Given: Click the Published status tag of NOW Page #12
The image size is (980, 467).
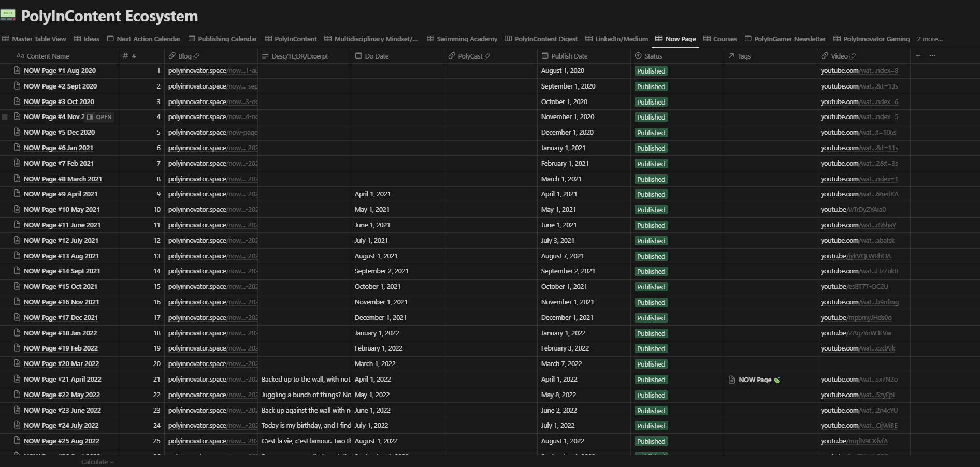Looking at the screenshot, I should (x=651, y=241).
